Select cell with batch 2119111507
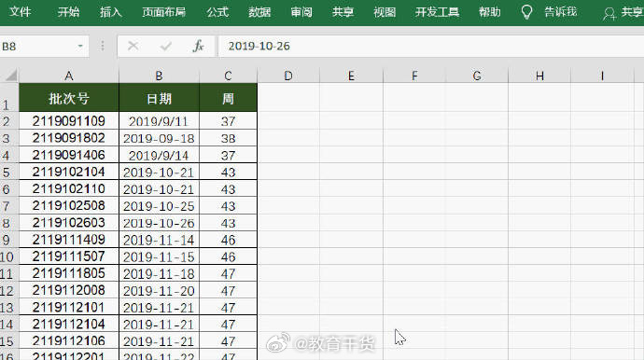 pyautogui.click(x=69, y=256)
